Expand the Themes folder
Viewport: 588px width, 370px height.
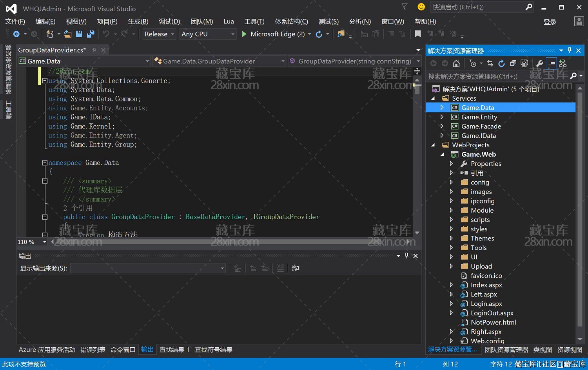(x=451, y=238)
